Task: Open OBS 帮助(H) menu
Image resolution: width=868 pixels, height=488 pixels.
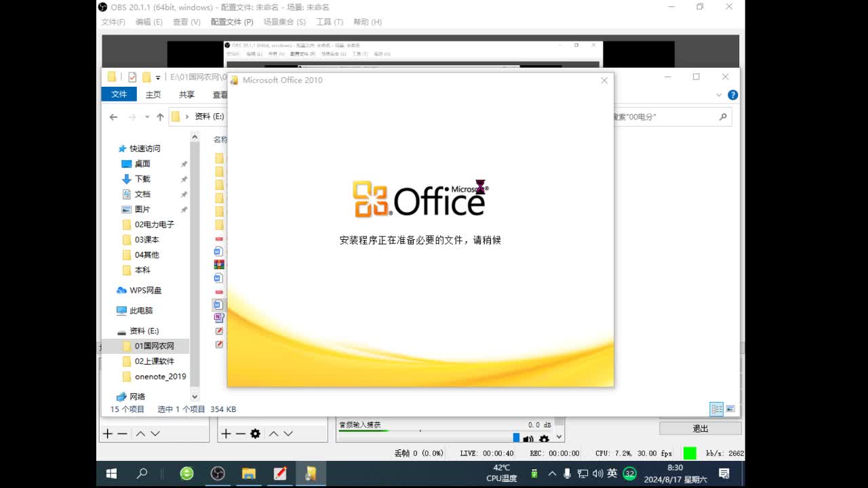Action: [x=368, y=22]
